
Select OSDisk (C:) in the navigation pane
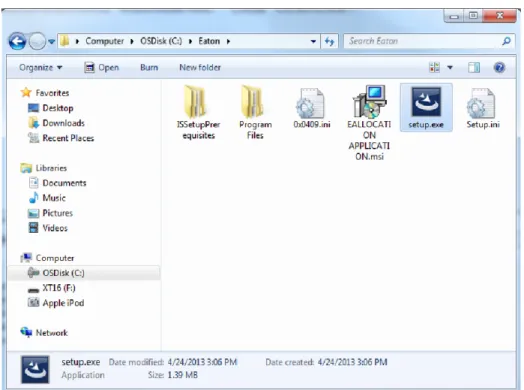pyautogui.click(x=63, y=273)
